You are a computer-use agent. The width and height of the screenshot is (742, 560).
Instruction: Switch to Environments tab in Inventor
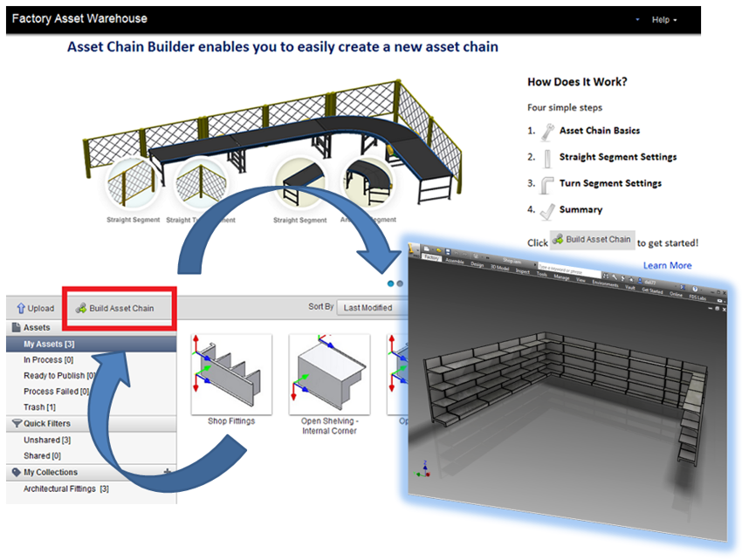coord(605,284)
